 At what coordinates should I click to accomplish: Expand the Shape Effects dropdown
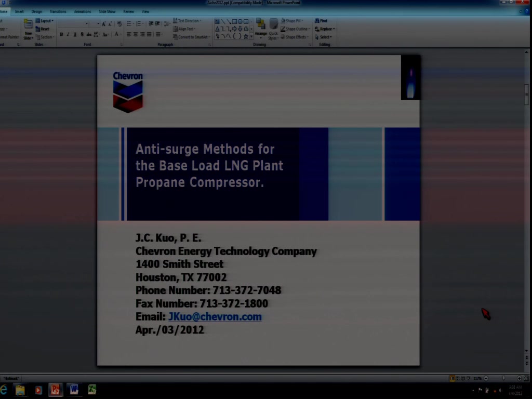pyautogui.click(x=295, y=37)
